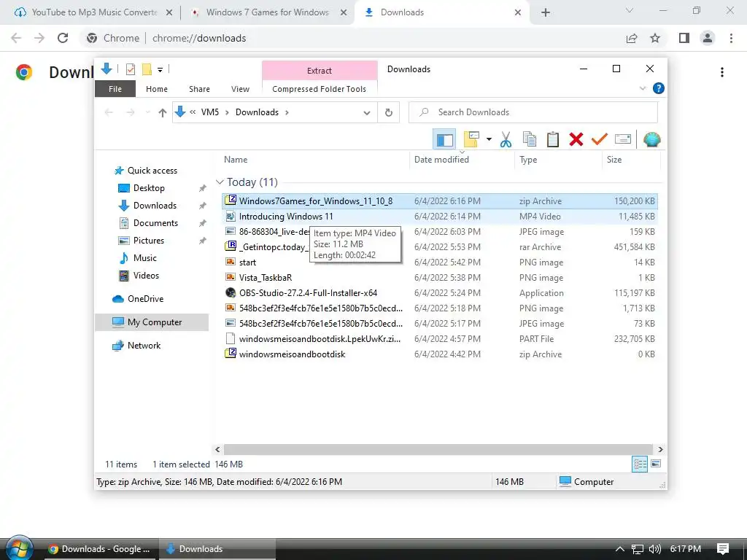Open Chrome side panel icon
747x560 pixels.
click(684, 38)
